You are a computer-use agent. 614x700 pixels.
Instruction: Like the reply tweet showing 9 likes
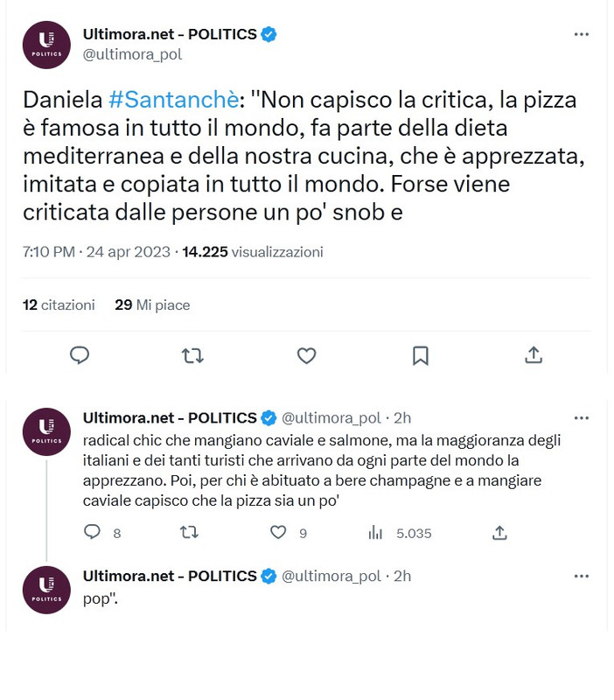pyautogui.click(x=278, y=532)
